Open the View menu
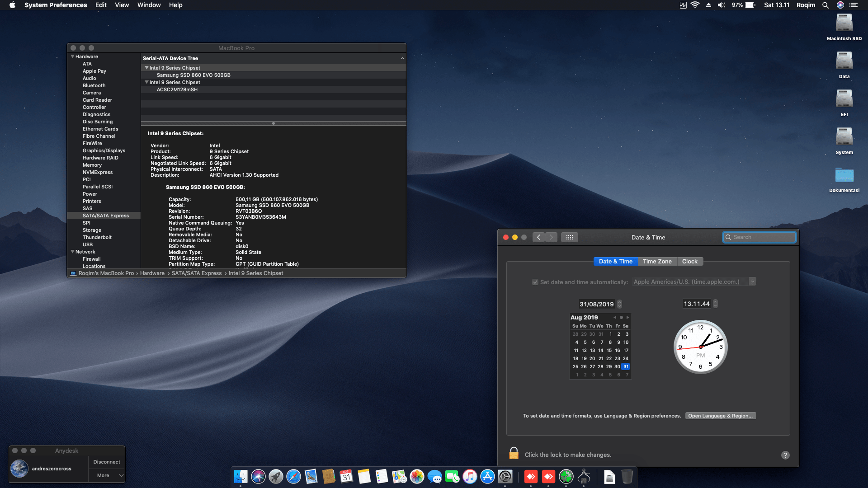This screenshot has height=488, width=868. pos(122,5)
